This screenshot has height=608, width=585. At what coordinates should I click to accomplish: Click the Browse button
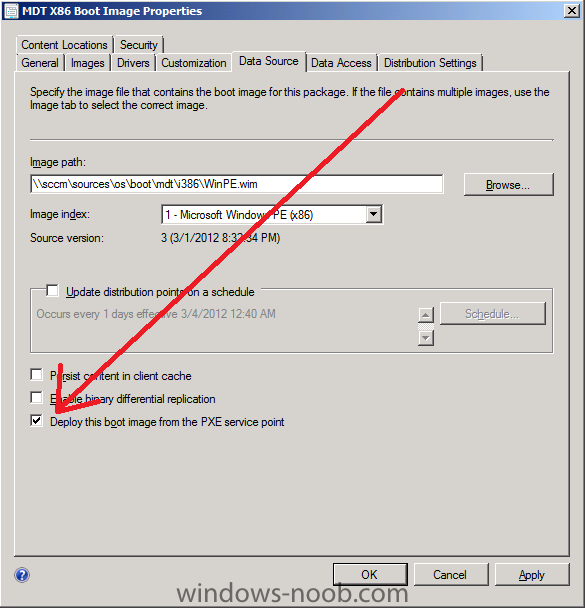(508, 185)
